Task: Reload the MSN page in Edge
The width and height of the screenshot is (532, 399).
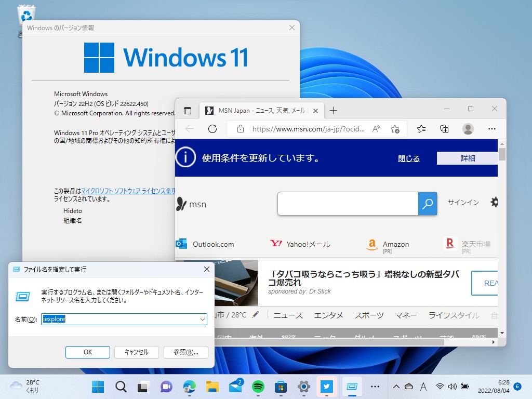Action: point(212,129)
